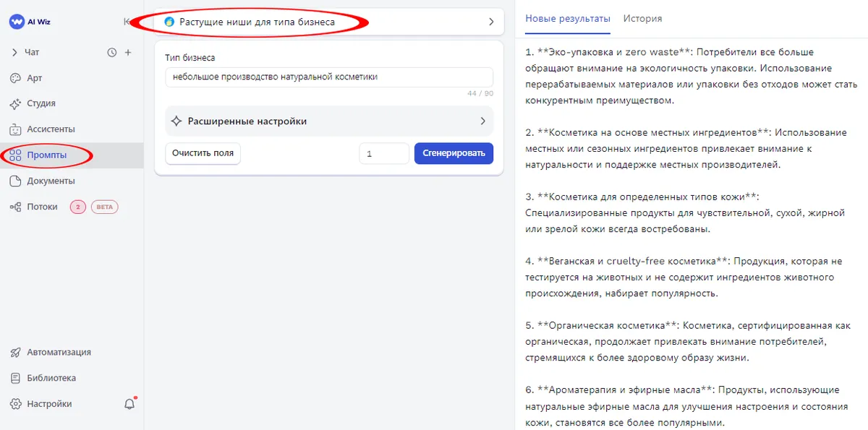The image size is (868, 430).
Task: Start a new chat with the plus icon
Action: [127, 51]
